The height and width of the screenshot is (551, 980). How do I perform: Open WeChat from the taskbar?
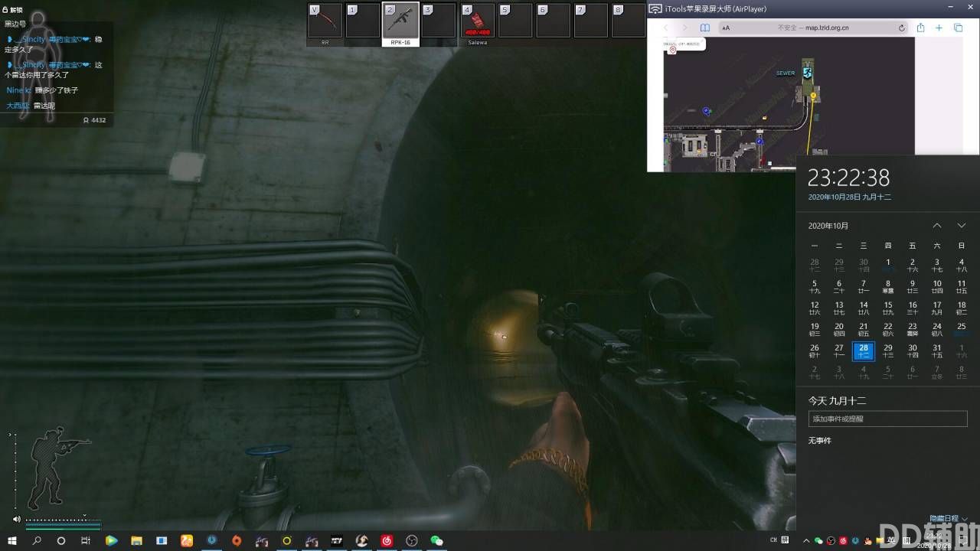tap(437, 540)
